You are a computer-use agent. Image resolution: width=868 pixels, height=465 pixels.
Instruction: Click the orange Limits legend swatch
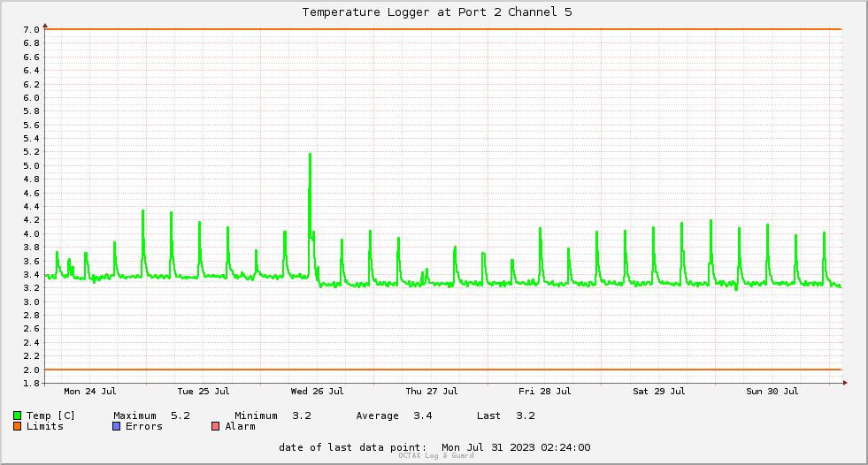point(17,426)
